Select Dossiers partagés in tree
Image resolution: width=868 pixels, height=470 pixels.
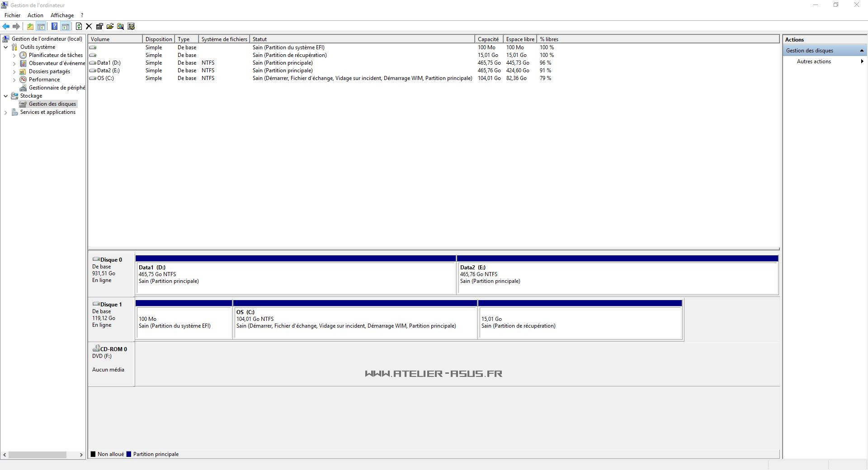[49, 71]
